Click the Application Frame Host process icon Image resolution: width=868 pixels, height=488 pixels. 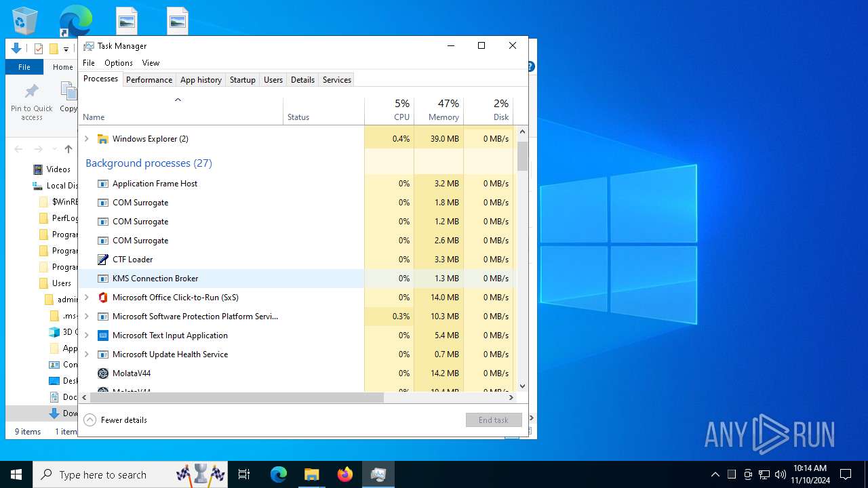103,184
